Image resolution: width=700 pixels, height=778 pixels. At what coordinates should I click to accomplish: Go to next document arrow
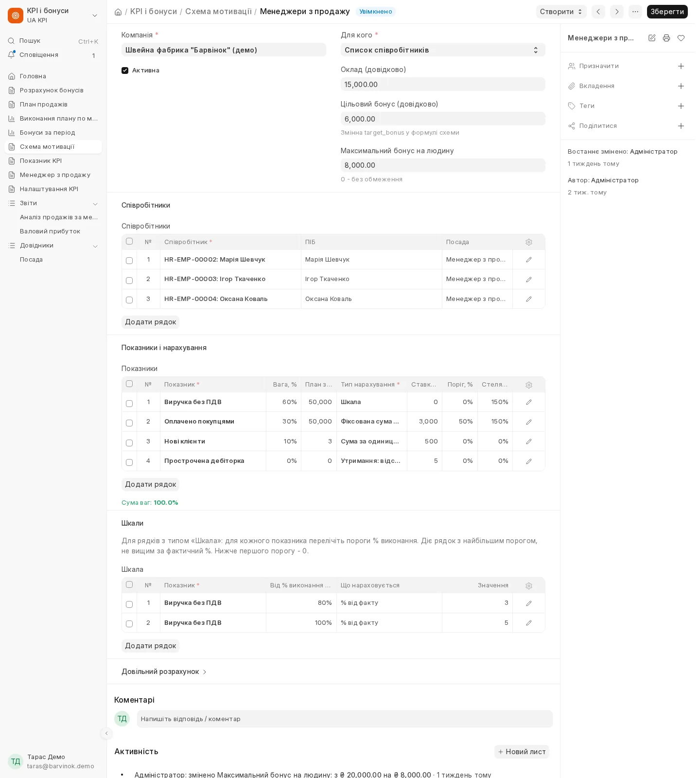pos(617,12)
